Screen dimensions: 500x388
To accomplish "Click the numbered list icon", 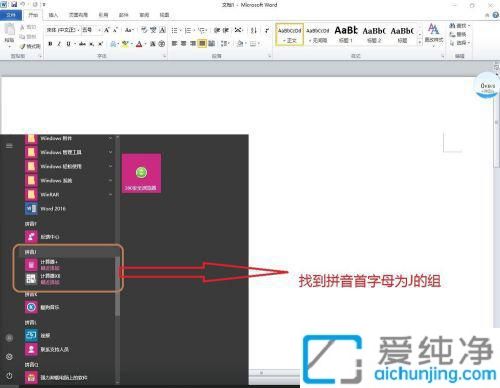I will coord(189,30).
